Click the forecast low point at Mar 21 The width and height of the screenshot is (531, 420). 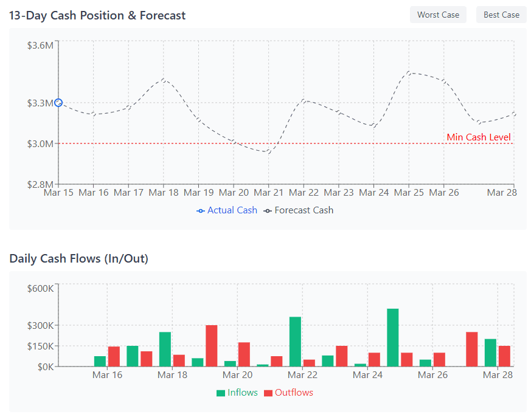[x=268, y=152]
